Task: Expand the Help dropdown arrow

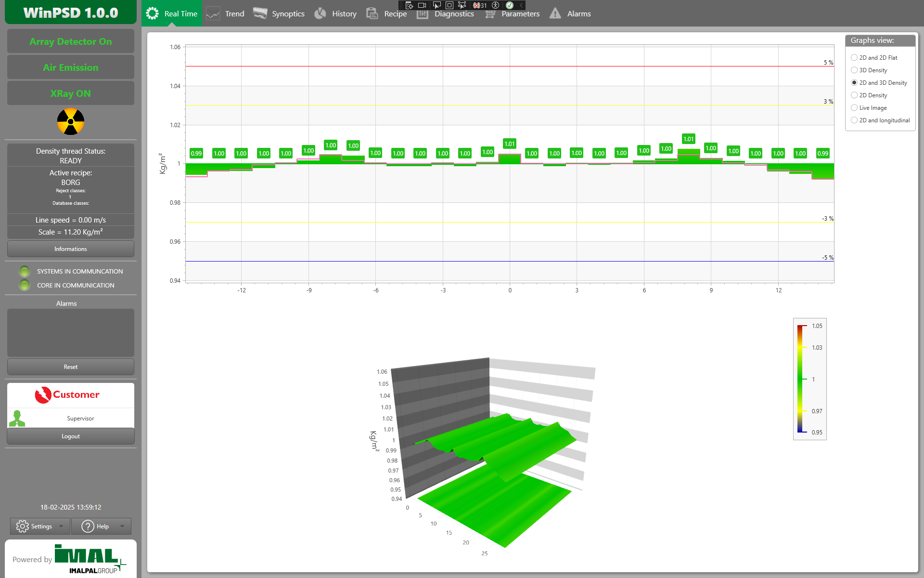Action: [x=122, y=526]
